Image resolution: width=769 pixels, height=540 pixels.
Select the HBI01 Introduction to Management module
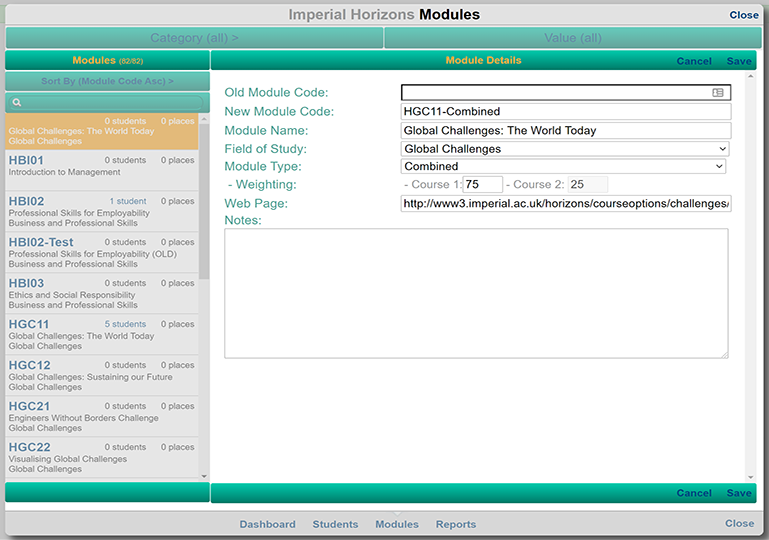[x=100, y=166]
